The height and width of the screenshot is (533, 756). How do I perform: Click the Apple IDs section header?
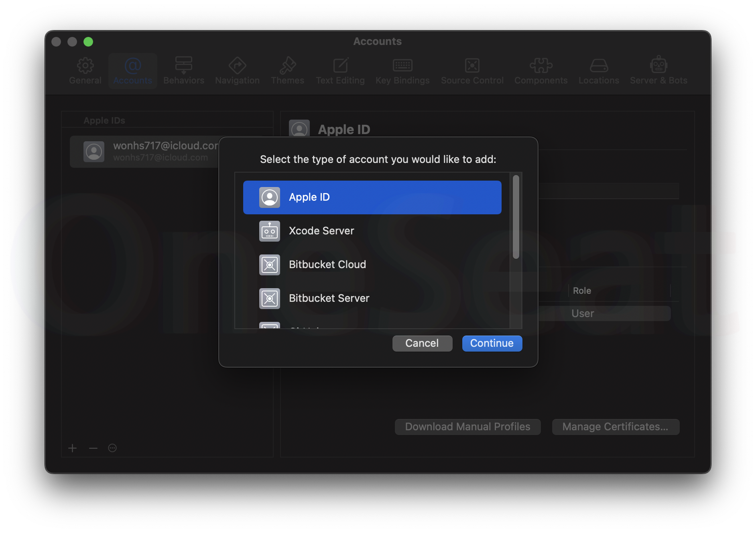click(x=104, y=120)
